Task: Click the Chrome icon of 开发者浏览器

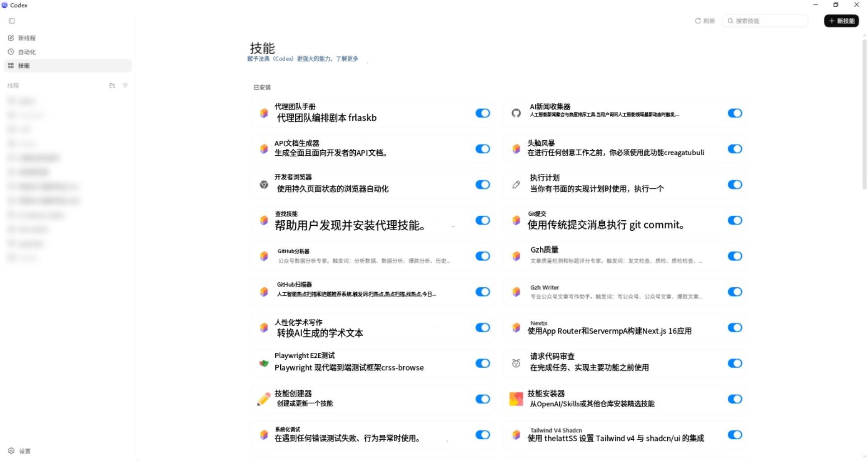Action: 264,185
